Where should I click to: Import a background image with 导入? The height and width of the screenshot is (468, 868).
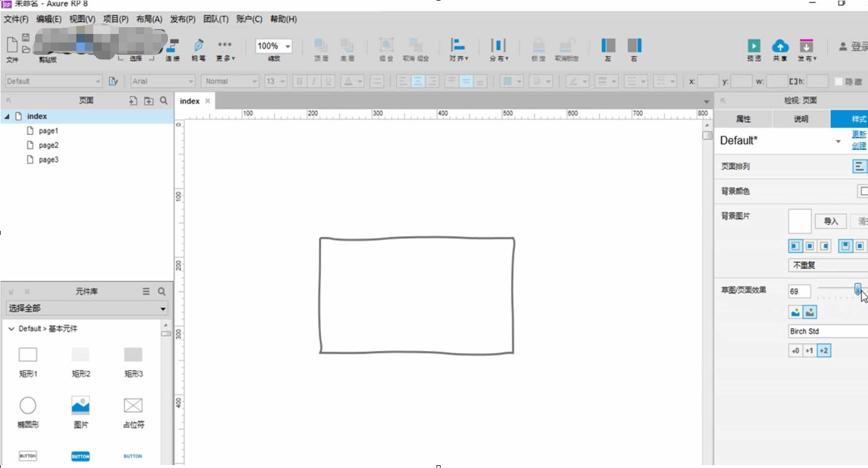point(830,221)
